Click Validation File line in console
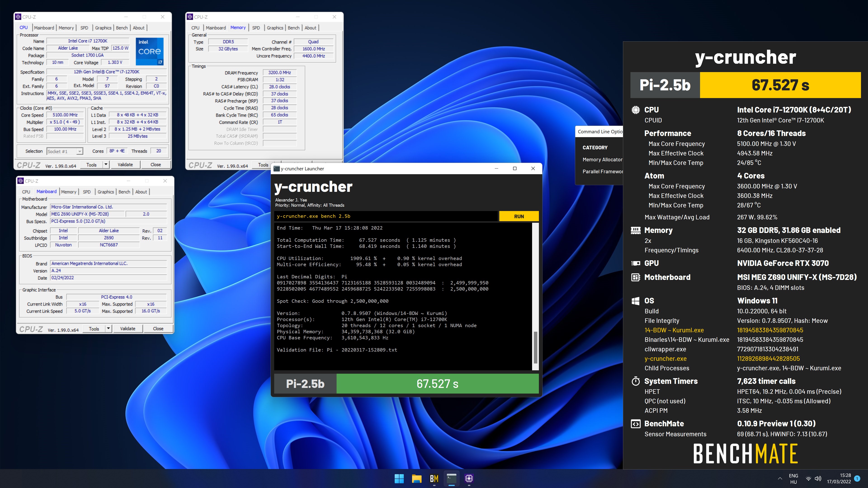The width and height of the screenshot is (868, 488). [x=337, y=350]
